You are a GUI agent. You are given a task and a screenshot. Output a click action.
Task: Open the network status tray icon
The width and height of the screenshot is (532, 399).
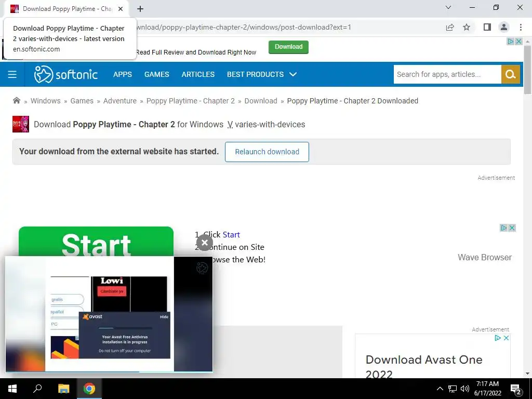(x=453, y=389)
